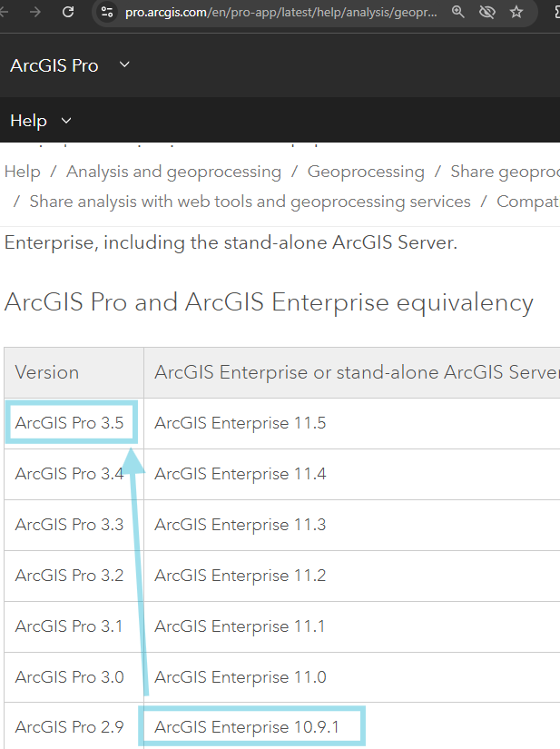Expand the Help menu chevron

click(x=65, y=121)
